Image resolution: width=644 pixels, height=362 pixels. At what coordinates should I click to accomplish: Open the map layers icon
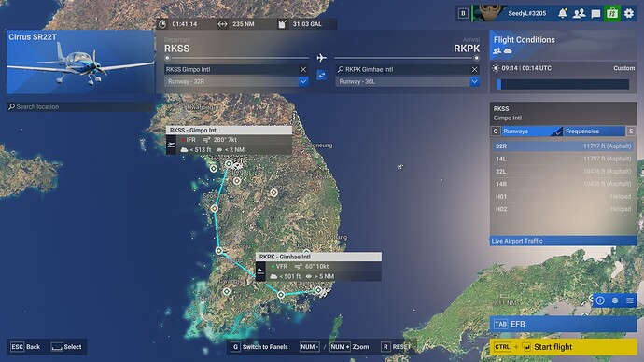tap(615, 300)
